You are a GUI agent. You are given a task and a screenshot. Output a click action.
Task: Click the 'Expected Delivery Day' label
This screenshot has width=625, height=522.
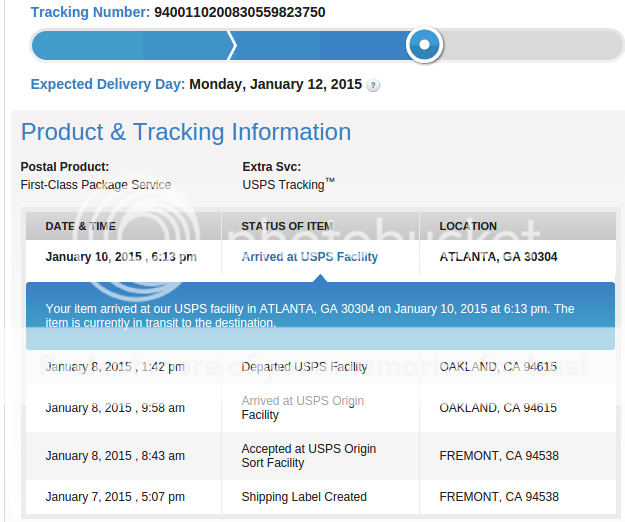click(x=108, y=85)
